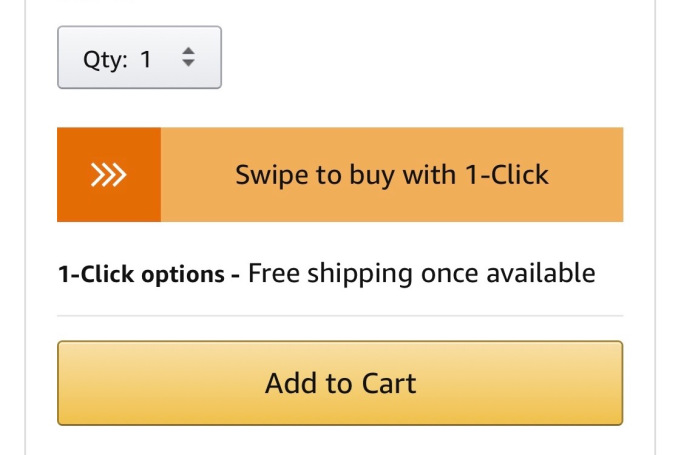Open the Qty dropdown

(139, 58)
